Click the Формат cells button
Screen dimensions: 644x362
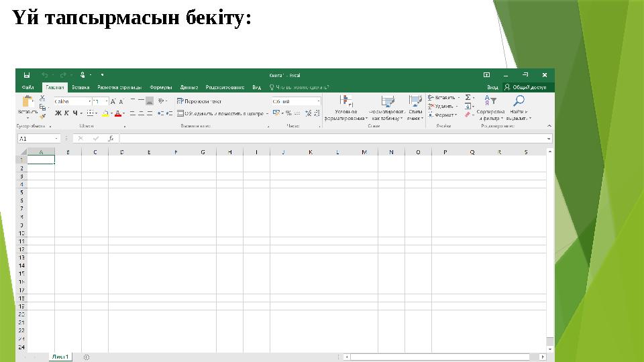tap(442, 115)
